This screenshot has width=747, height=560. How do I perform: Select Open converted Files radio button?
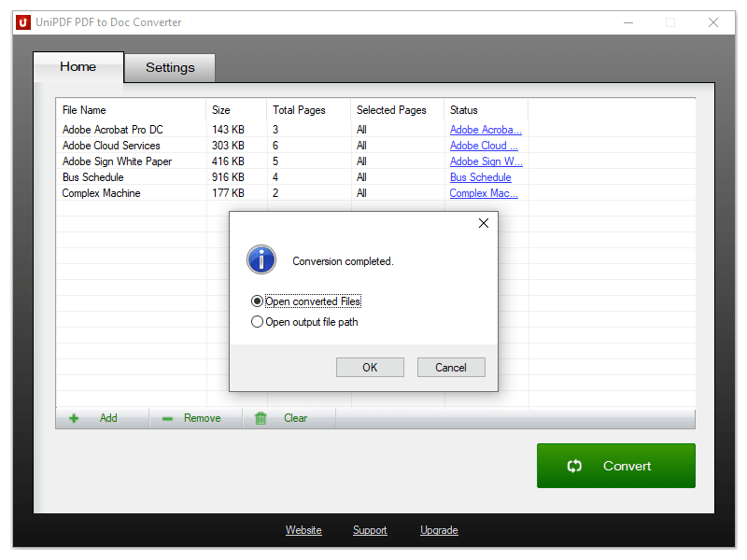point(257,301)
